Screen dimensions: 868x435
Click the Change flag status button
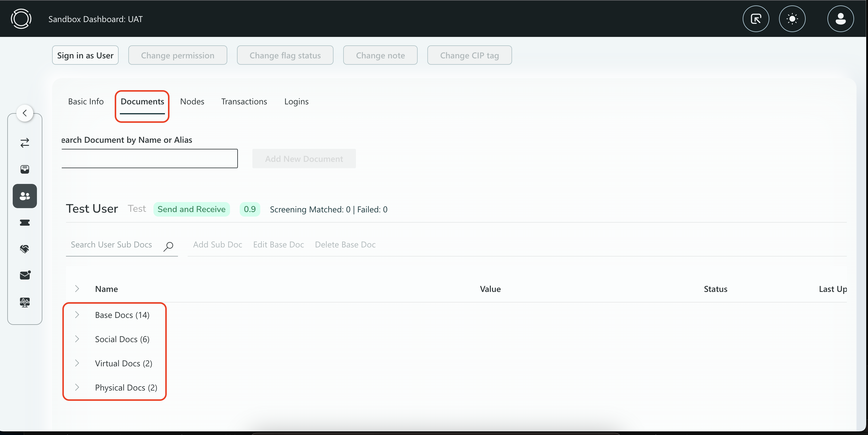pos(285,55)
